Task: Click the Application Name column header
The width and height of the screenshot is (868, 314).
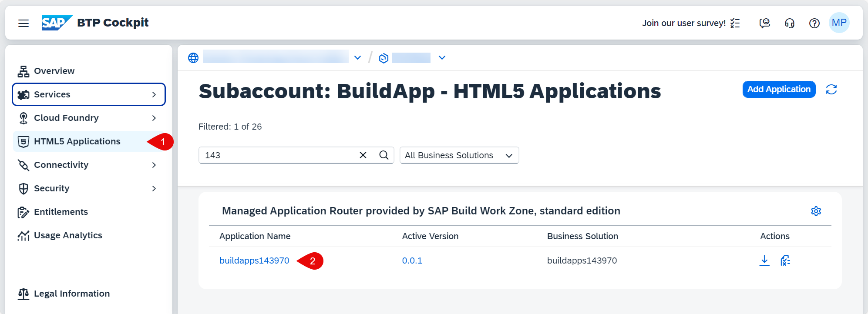Action: point(255,236)
